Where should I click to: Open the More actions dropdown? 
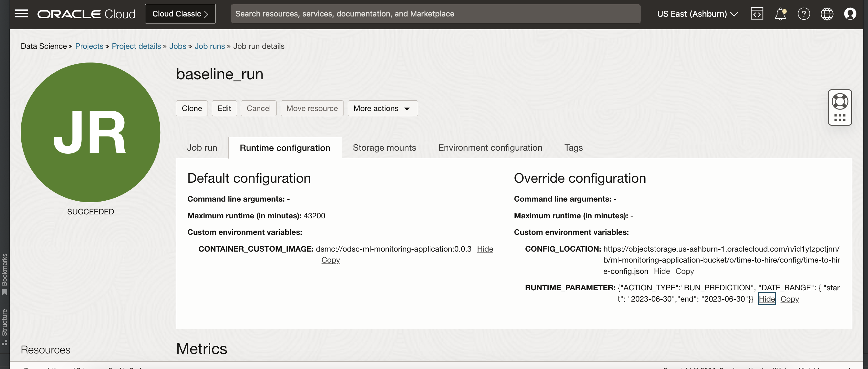point(382,108)
